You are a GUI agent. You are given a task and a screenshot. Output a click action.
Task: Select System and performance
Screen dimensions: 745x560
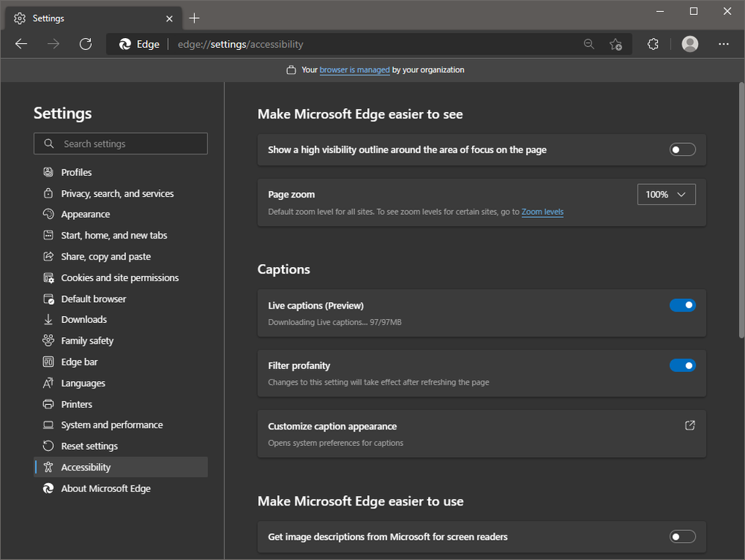point(121,425)
